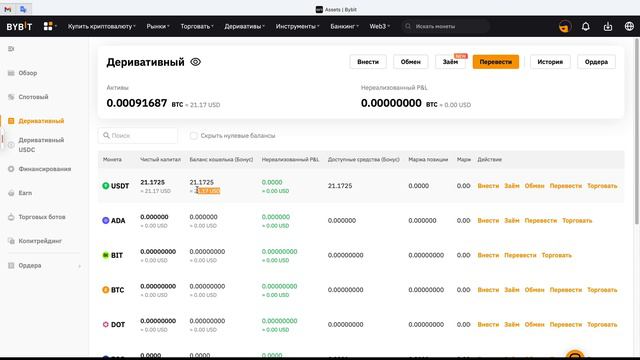
Task: Open the История button
Action: coord(550,62)
